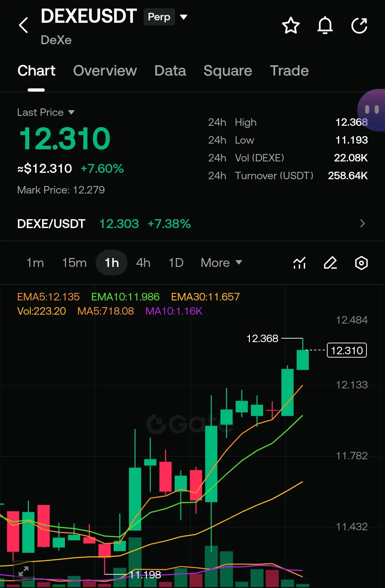
Task: Tap the share icon
Action: 359,25
